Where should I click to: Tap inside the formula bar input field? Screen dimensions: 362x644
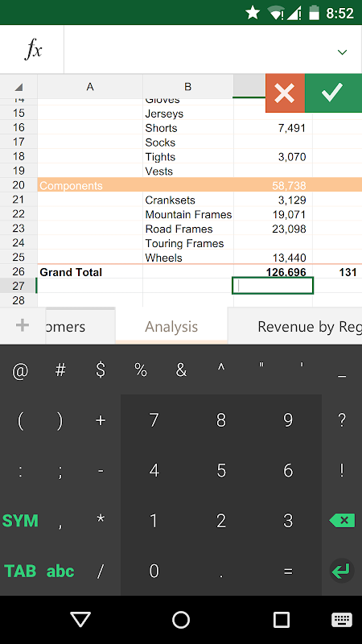(199, 50)
